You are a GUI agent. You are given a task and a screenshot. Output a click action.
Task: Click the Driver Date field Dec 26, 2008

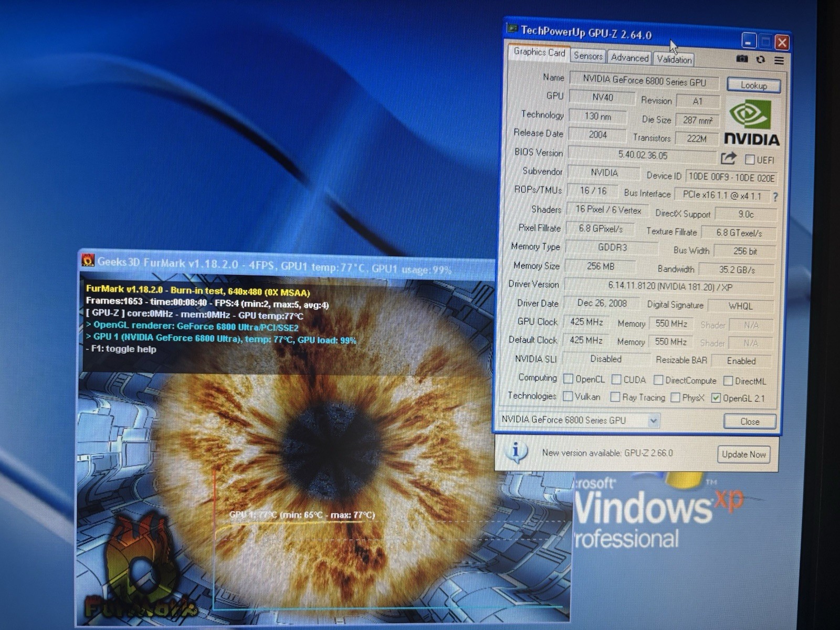pyautogui.click(x=602, y=303)
